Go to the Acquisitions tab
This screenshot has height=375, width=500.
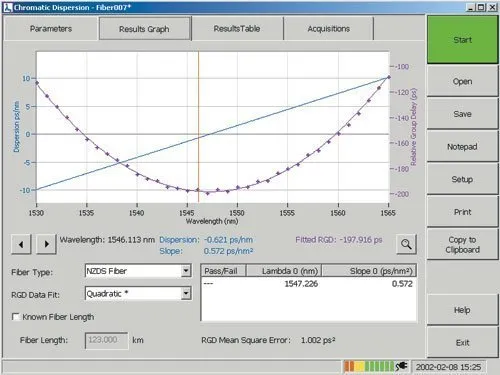[x=329, y=29]
